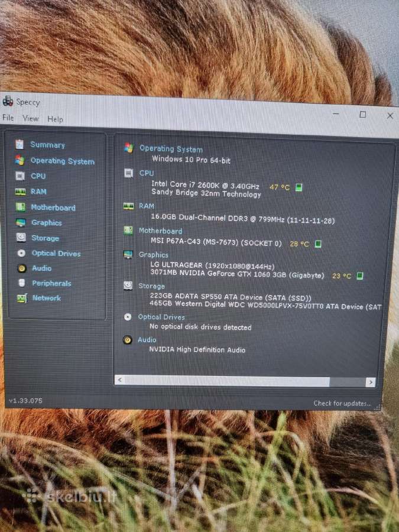
Task: Click the Audio icon beside heading in summary
Action: (x=128, y=340)
